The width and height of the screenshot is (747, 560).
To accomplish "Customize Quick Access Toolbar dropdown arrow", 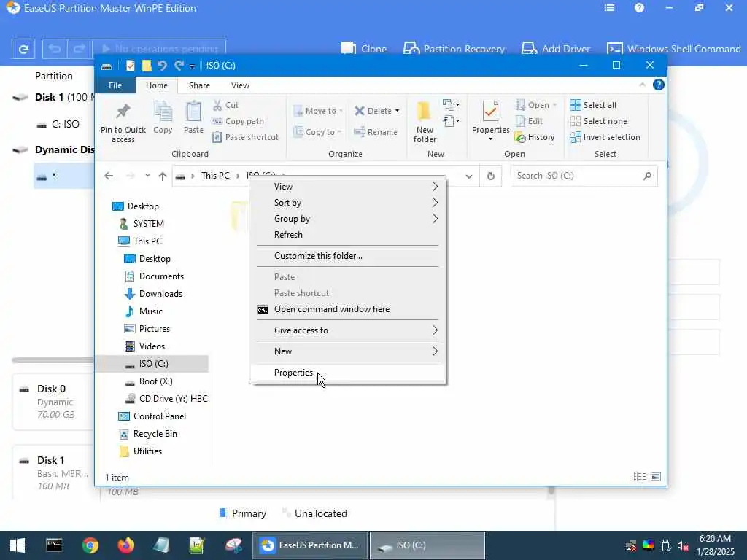I will pyautogui.click(x=192, y=66).
